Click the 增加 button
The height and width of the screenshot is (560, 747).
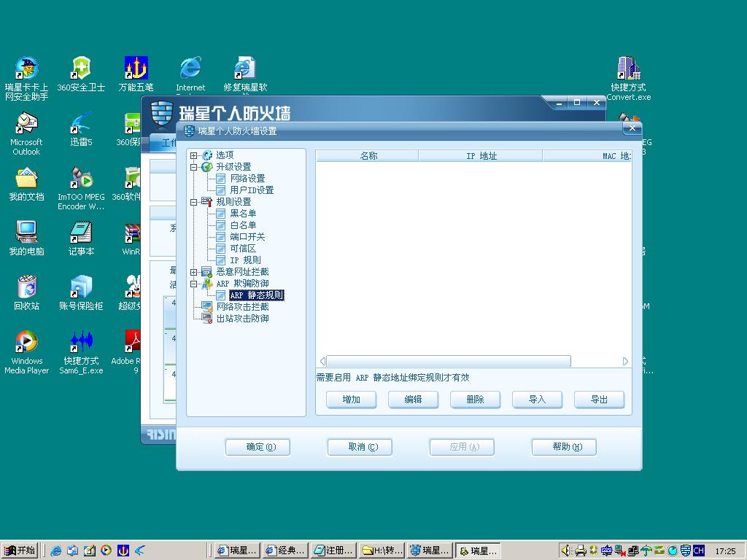coord(351,400)
